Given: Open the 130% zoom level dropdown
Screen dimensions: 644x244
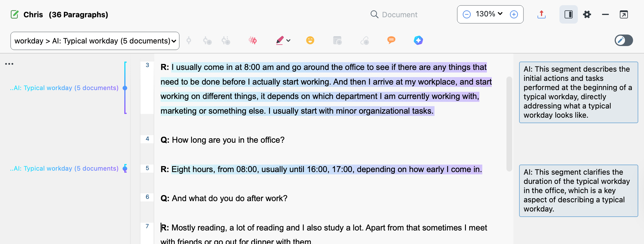Looking at the screenshot, I should pyautogui.click(x=489, y=14).
